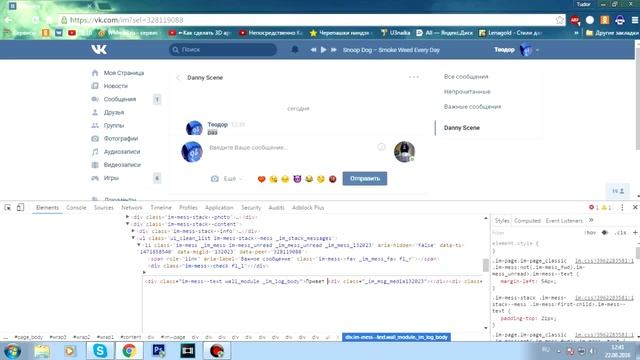The image size is (640, 360).
Task: Open Новости in sidebar
Action: click(x=116, y=86)
